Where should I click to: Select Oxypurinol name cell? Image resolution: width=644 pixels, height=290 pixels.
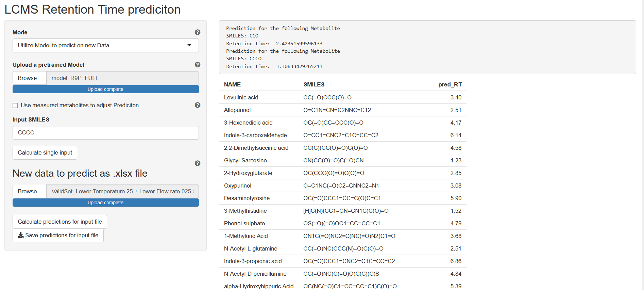click(238, 186)
